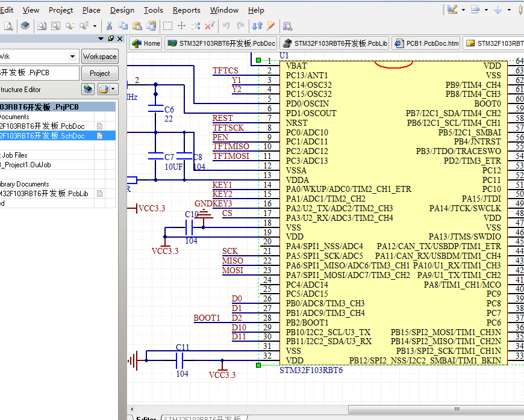Click the C6 capacitor symbol

pos(156,109)
